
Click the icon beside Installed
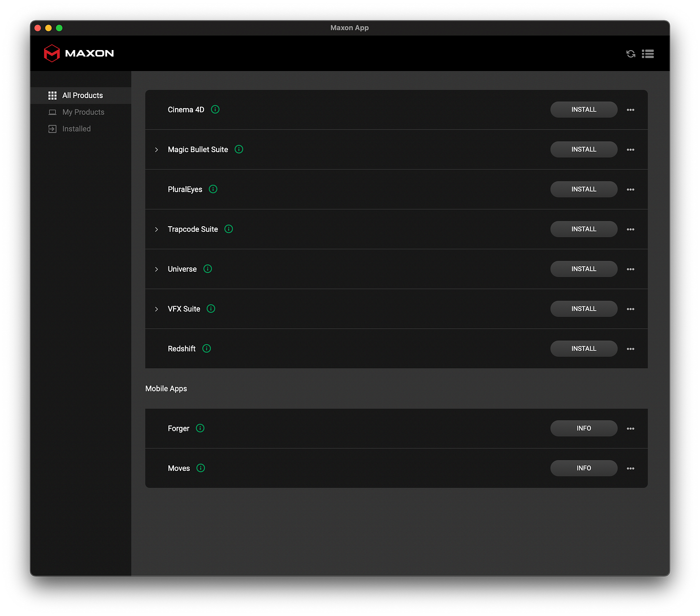52,129
